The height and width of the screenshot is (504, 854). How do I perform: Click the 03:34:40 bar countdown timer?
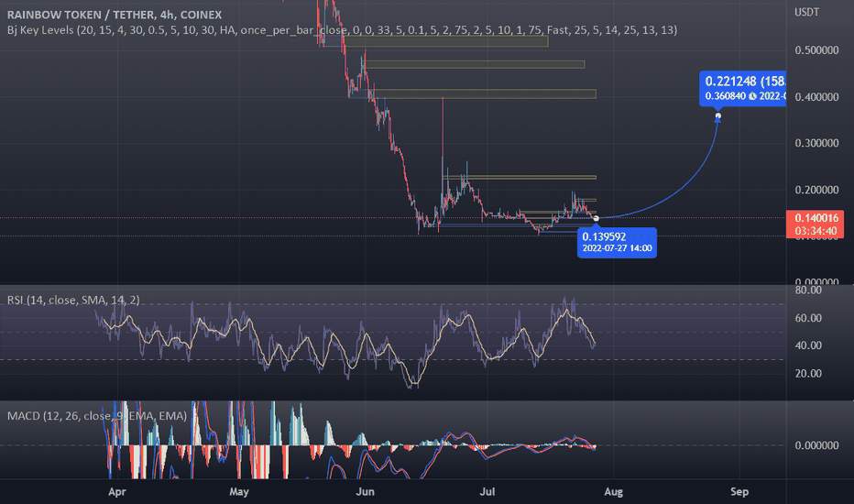816,231
